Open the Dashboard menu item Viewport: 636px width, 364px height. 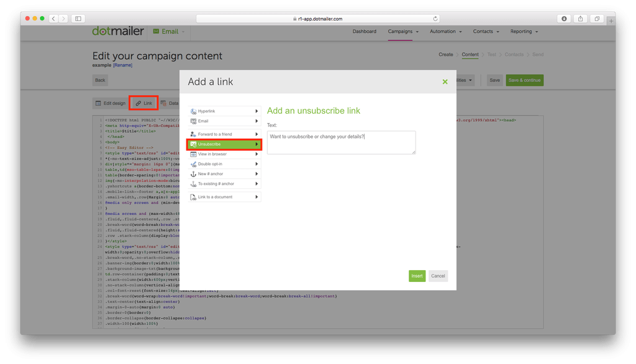364,31
